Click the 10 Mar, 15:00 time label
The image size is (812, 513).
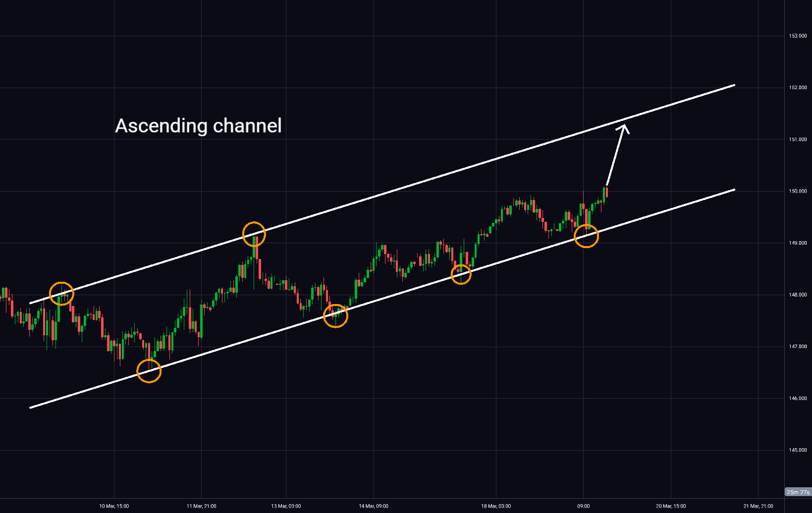tap(114, 506)
